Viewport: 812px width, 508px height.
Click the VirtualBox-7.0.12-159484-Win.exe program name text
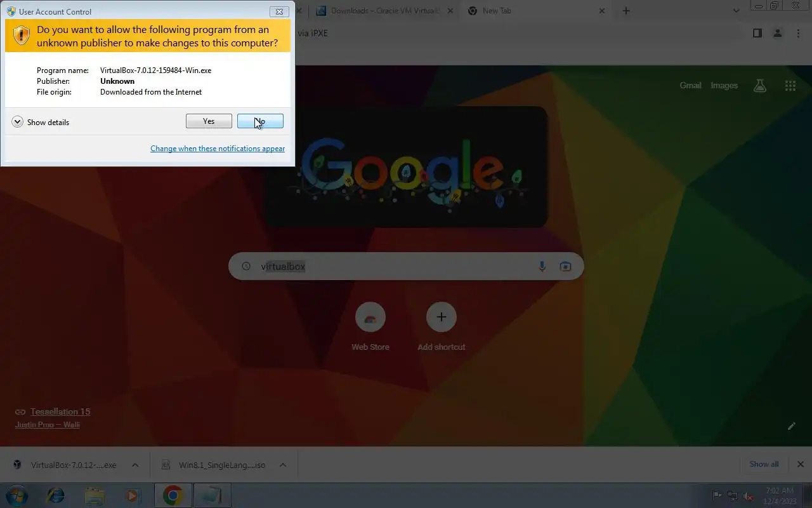155,70
